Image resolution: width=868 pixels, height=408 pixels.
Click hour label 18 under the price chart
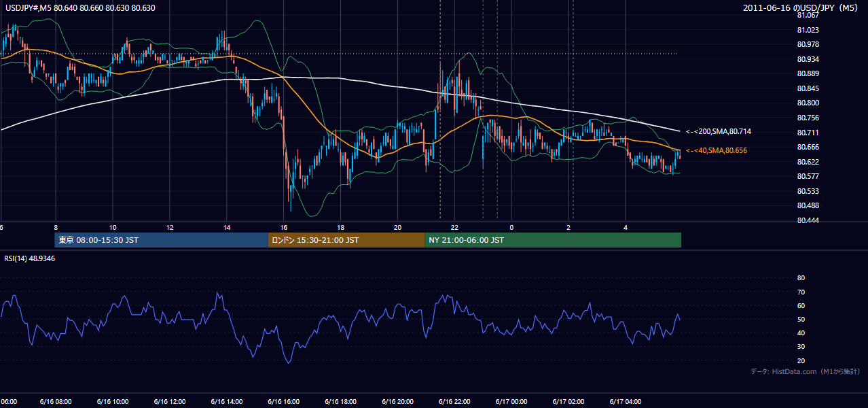[x=341, y=227]
